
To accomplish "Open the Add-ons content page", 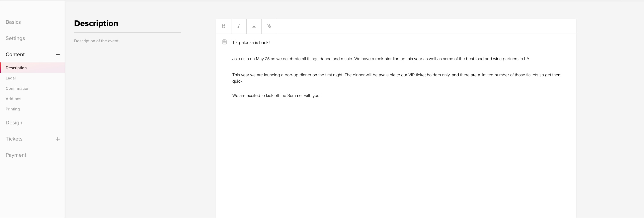I will (13, 99).
